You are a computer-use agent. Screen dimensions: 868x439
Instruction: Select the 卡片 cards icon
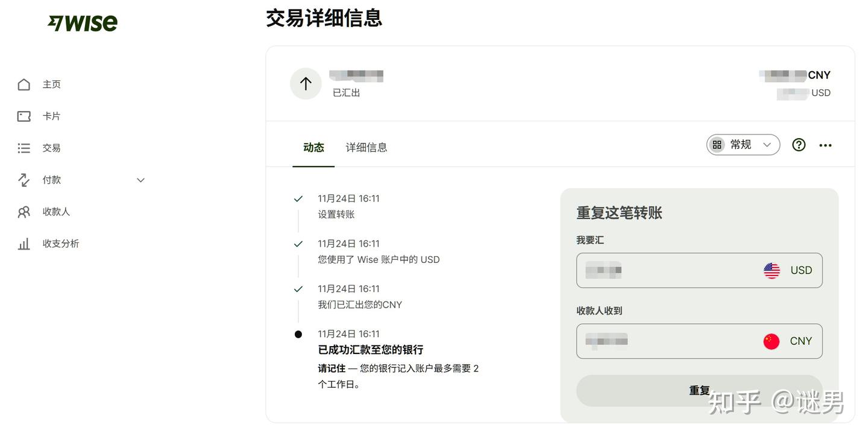[x=24, y=116]
